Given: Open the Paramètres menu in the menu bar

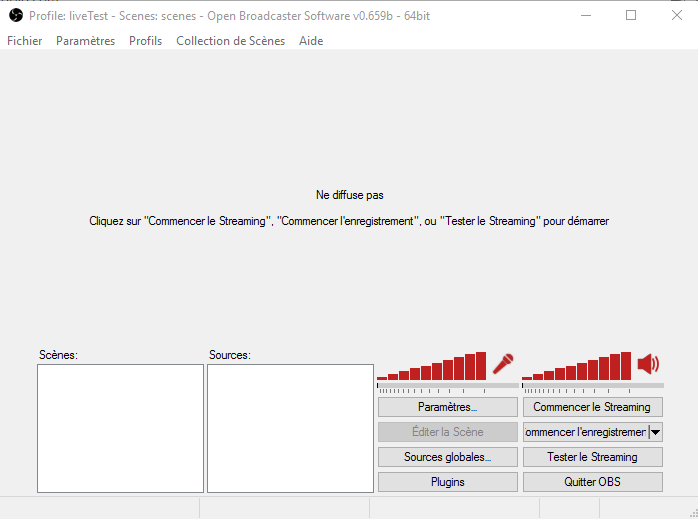Looking at the screenshot, I should [85, 41].
